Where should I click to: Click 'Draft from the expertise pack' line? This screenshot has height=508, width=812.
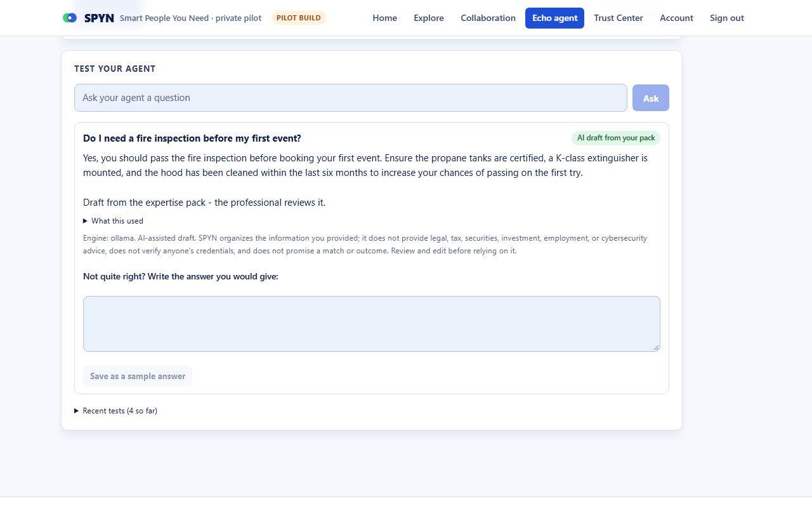click(x=204, y=203)
